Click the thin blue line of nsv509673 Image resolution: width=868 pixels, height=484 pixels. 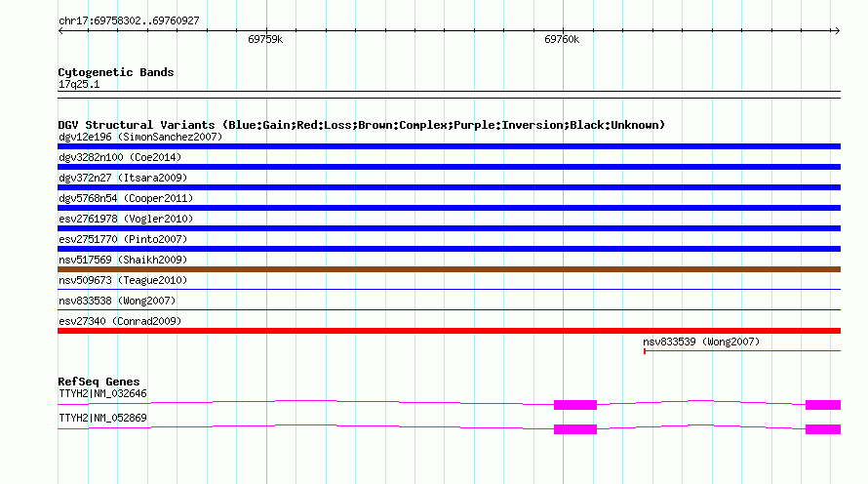449,289
